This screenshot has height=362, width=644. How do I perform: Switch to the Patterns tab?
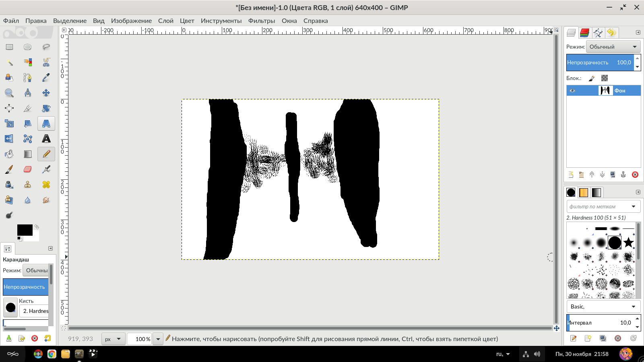[x=584, y=193]
